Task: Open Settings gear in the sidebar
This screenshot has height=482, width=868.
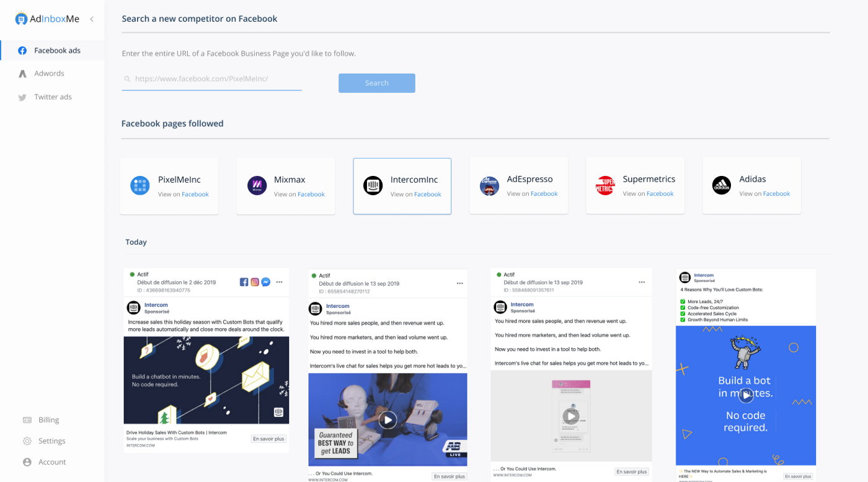Action: coord(27,441)
